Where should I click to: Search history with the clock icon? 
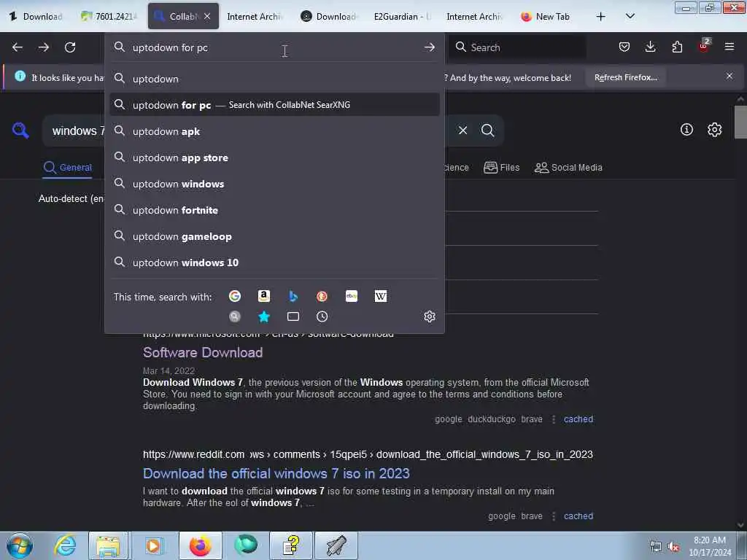pyautogui.click(x=322, y=316)
